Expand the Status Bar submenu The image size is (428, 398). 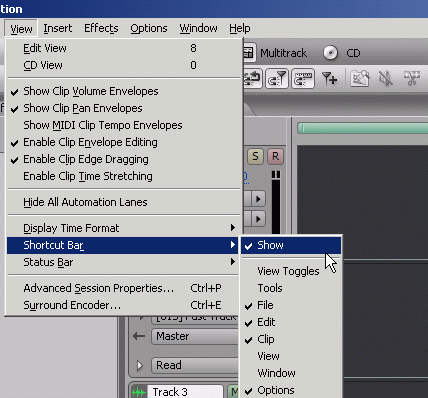[124, 262]
